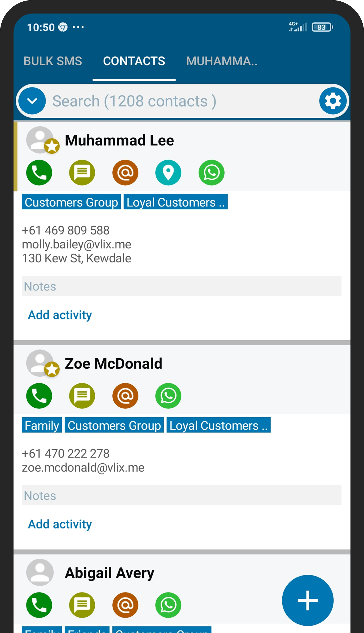This screenshot has width=364, height=633.
Task: Toggle favorite star on Zoe McDonald's avatar
Action: [52, 369]
